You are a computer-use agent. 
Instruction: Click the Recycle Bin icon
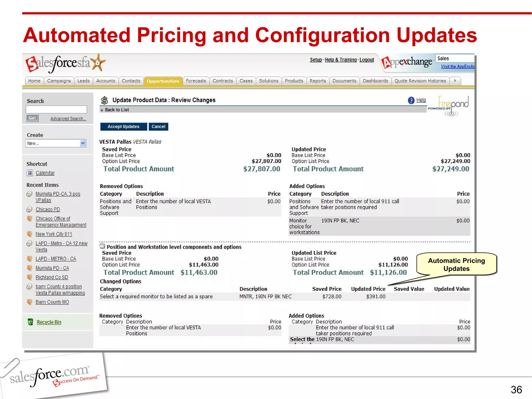[x=30, y=322]
